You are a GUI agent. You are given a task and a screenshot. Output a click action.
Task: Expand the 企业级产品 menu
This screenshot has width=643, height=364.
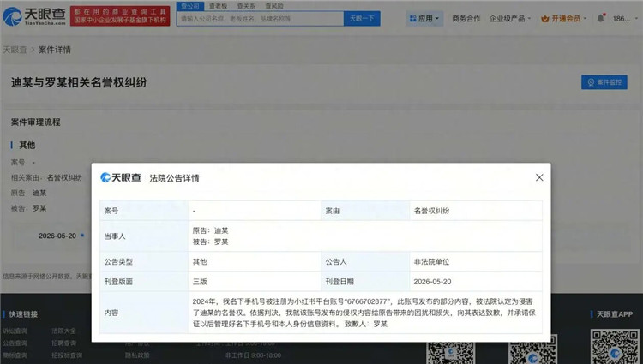510,19
